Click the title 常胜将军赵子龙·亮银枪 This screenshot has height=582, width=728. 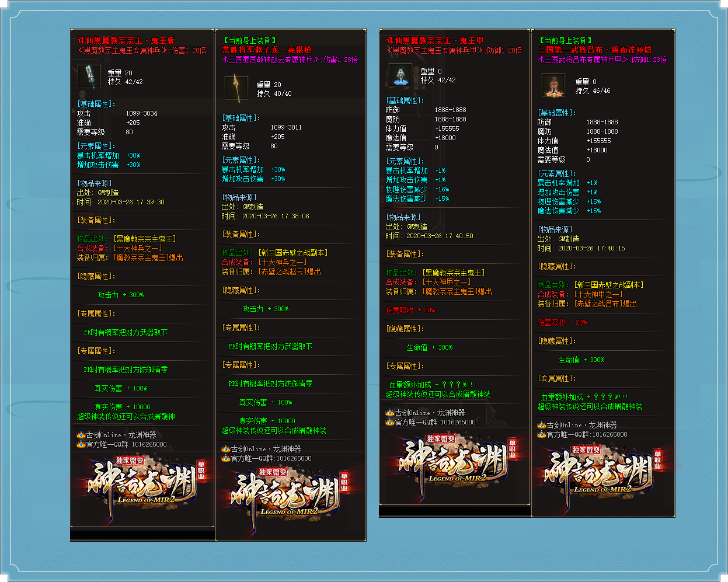[267, 50]
